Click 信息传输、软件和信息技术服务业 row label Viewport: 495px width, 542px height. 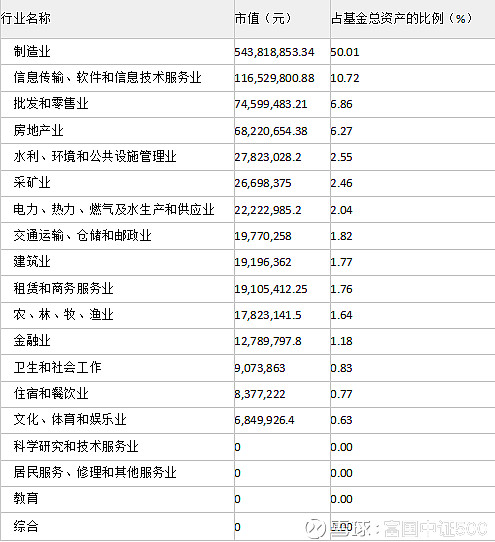coord(108,77)
